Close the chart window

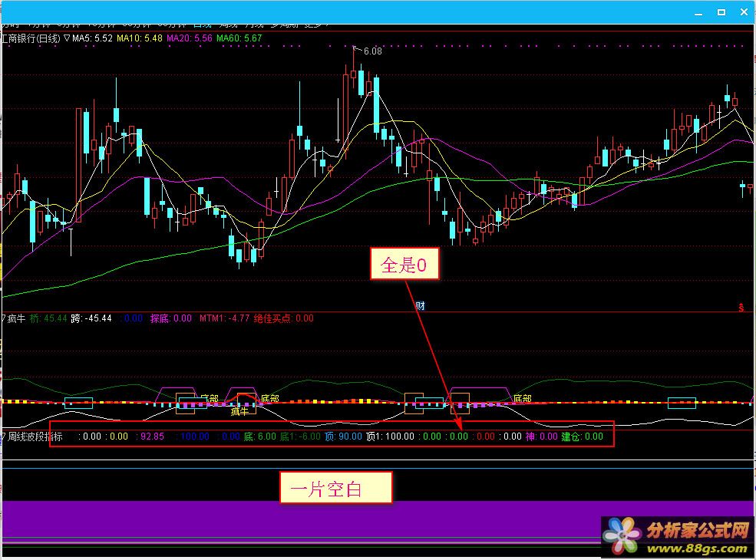click(x=744, y=12)
